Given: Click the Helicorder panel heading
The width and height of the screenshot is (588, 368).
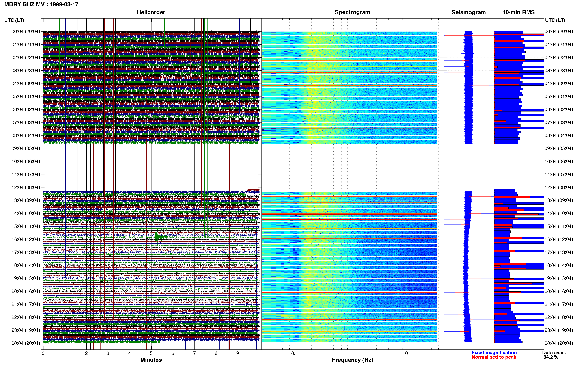Looking at the screenshot, I should click(x=151, y=12).
